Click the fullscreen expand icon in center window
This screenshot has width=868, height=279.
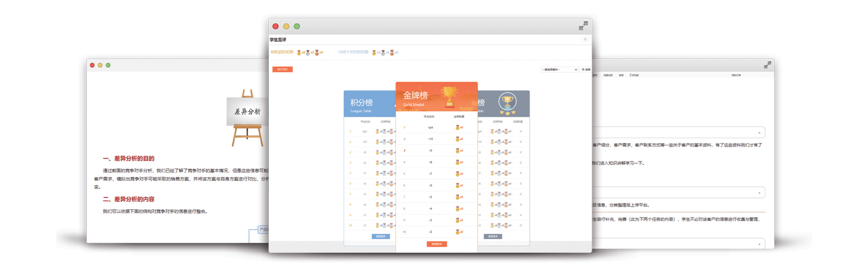[583, 26]
